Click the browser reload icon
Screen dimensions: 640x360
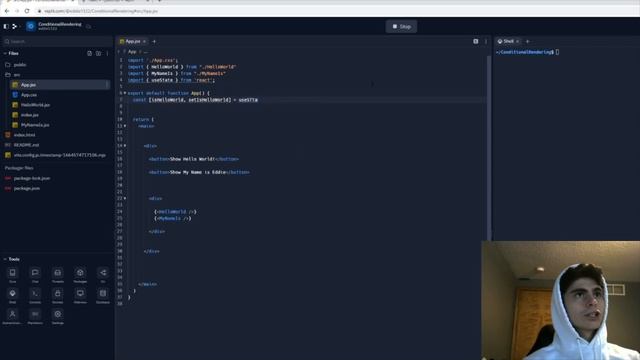[x=27, y=11]
